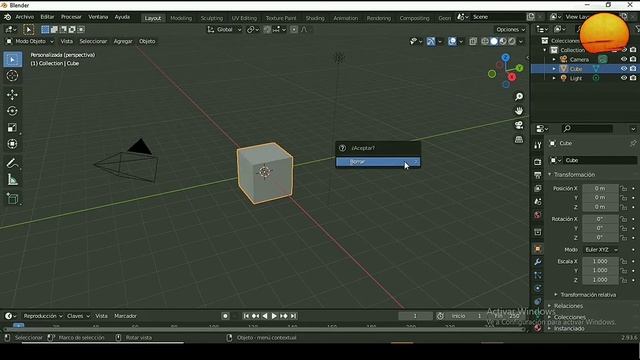Screen dimensions: 640x360
Task: Open the Modifiers wrench tab
Action: pyautogui.click(x=538, y=262)
